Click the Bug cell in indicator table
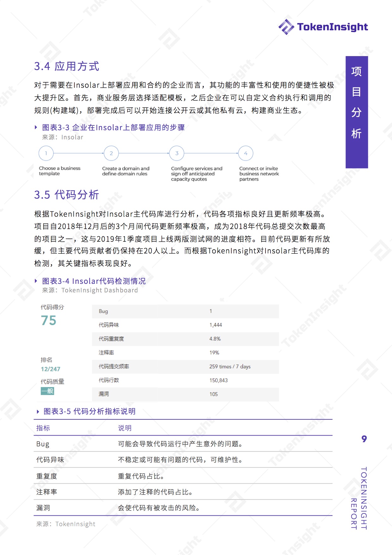Screen dimensions: 392x555 (43, 444)
